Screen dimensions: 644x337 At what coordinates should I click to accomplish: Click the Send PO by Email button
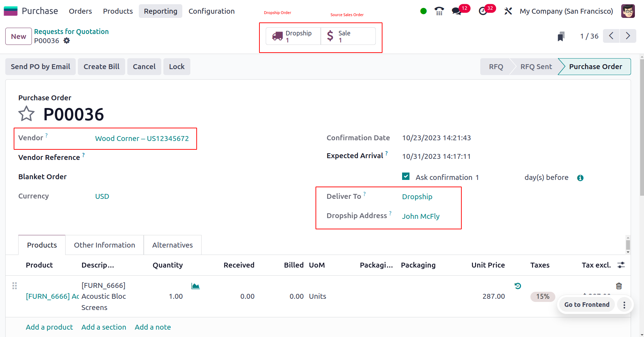[x=40, y=66]
